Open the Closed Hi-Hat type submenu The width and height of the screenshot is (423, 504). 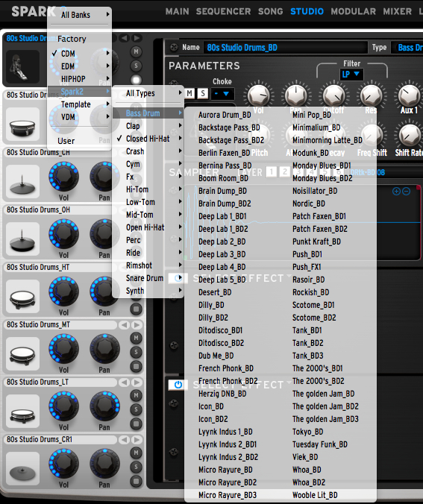coord(148,139)
